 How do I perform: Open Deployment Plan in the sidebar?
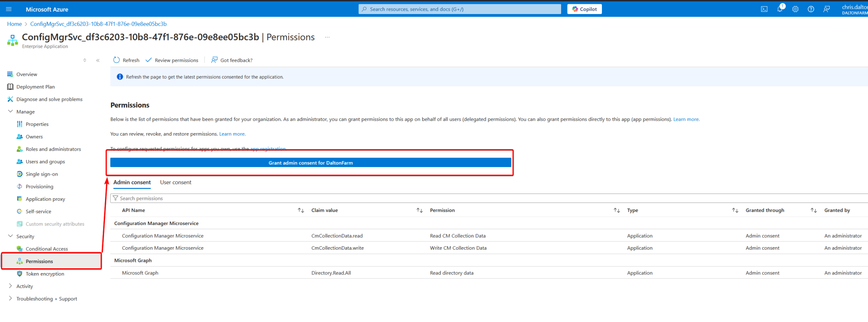pos(36,87)
